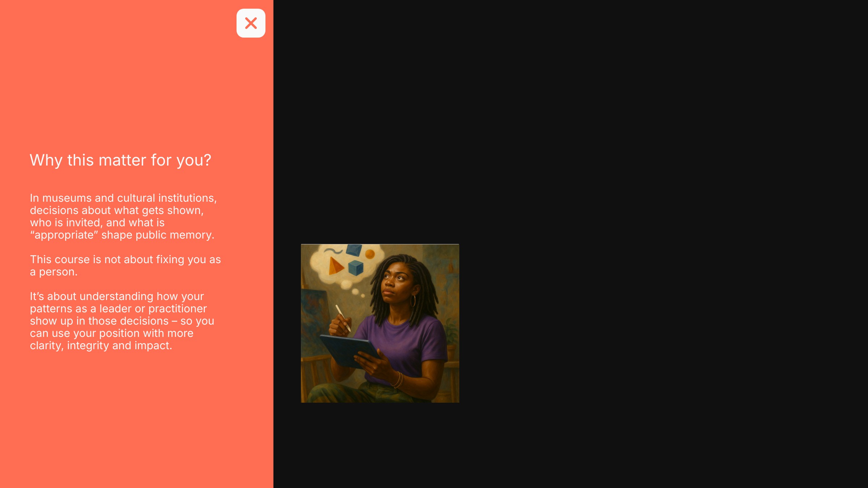Click the paragraph about museums and cultural institutions
The height and width of the screenshot is (488, 868).
pyautogui.click(x=123, y=217)
